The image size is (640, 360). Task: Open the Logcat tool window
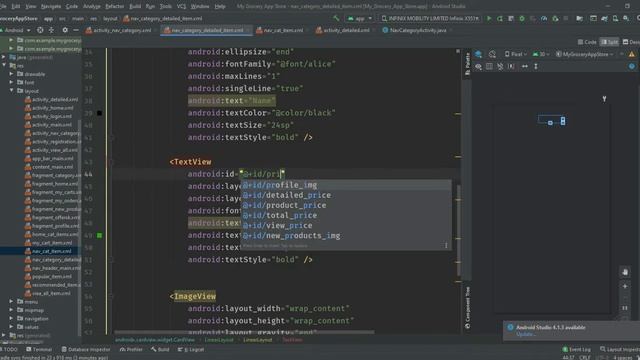pos(191,349)
